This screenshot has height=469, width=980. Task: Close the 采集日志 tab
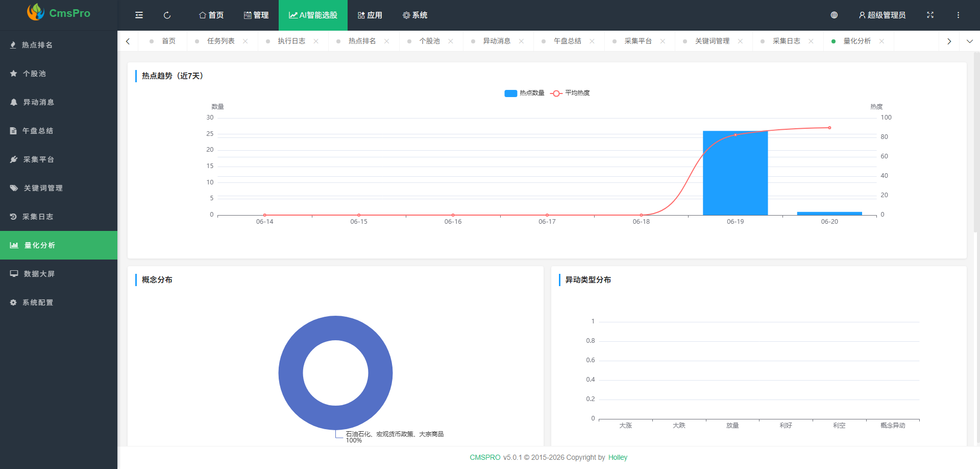(x=811, y=41)
